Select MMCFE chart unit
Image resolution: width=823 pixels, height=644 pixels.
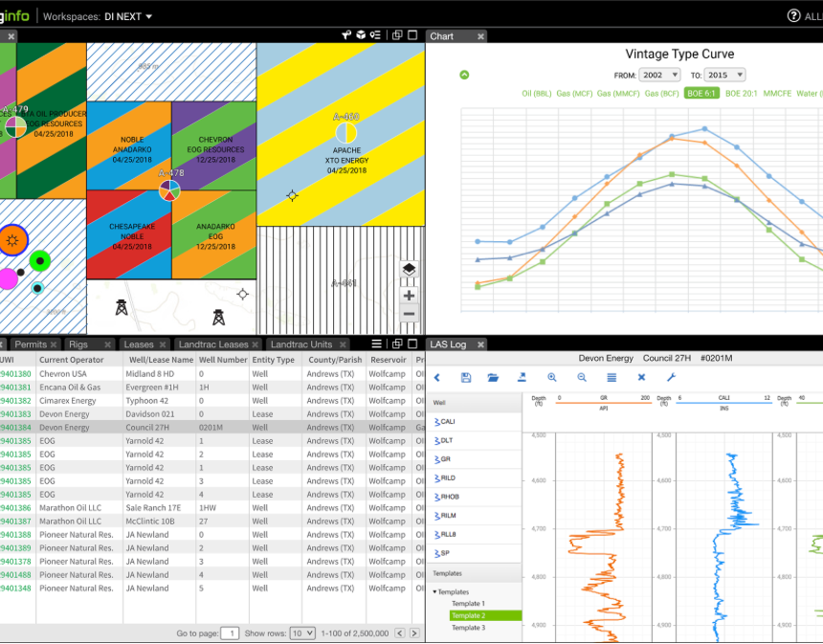pos(777,94)
